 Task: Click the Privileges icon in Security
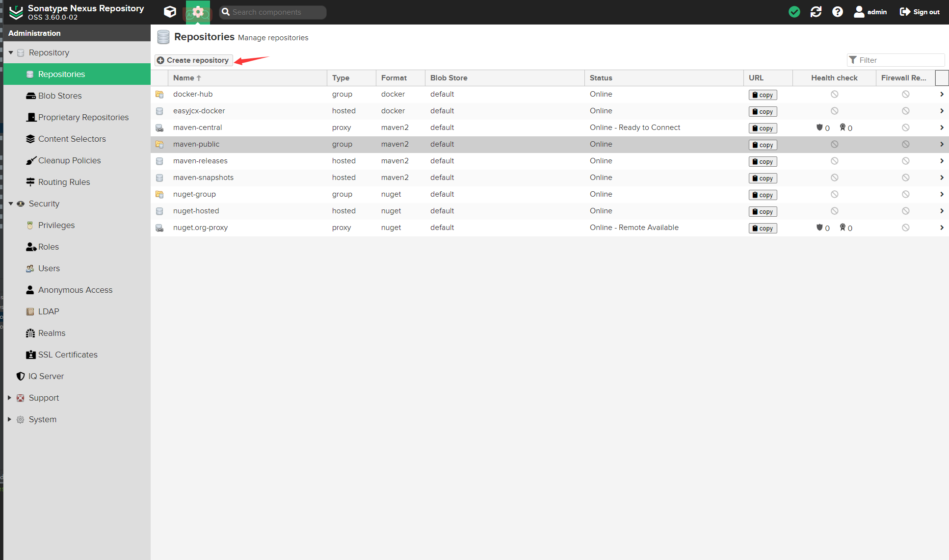tap(30, 225)
